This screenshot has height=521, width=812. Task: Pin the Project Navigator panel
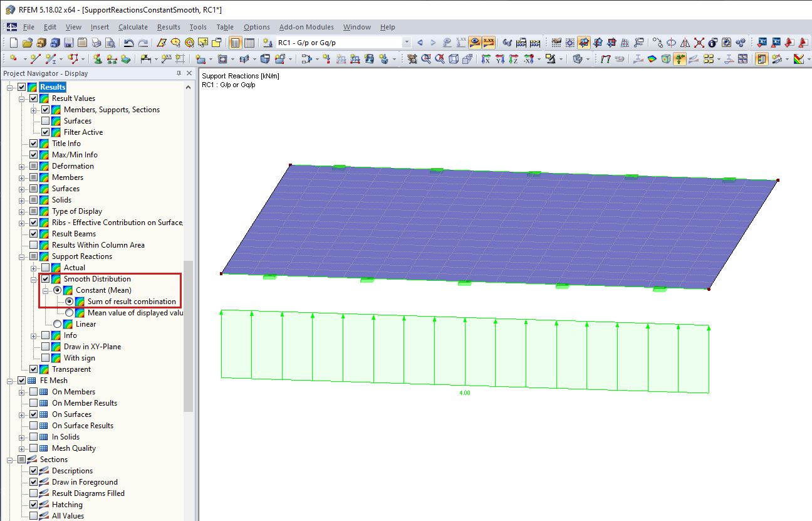[179, 73]
